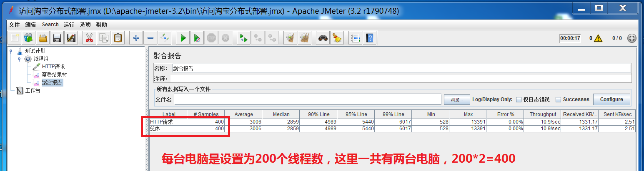Click the Open file folder icon
Image resolution: width=644 pixels, height=171 pixels.
click(43, 38)
